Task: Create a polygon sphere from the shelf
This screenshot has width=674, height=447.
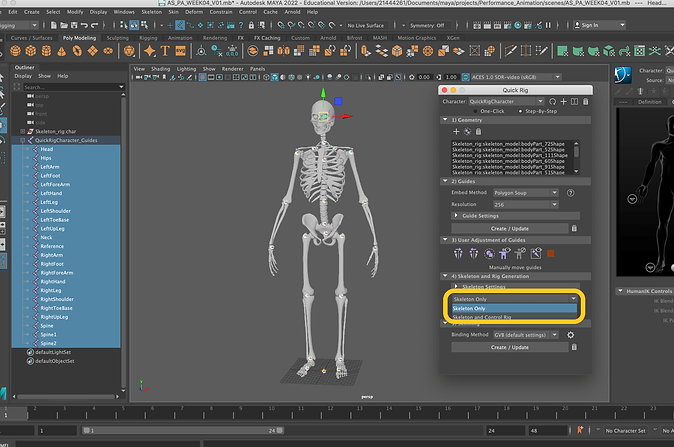Action: click(x=15, y=51)
